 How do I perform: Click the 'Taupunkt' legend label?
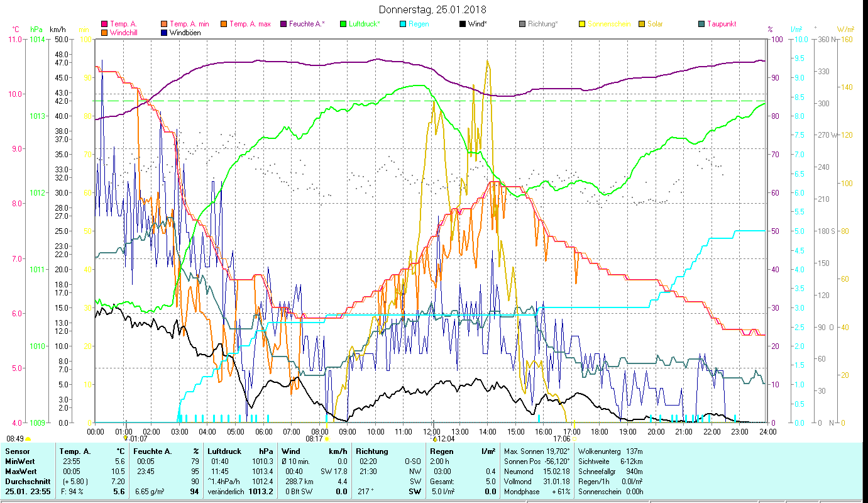pyautogui.click(x=722, y=25)
